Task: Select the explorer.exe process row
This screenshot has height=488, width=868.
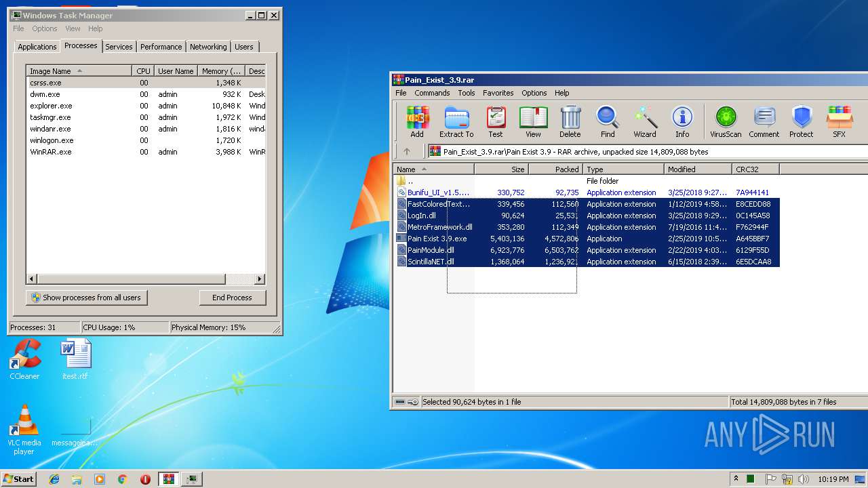Action: [x=146, y=106]
